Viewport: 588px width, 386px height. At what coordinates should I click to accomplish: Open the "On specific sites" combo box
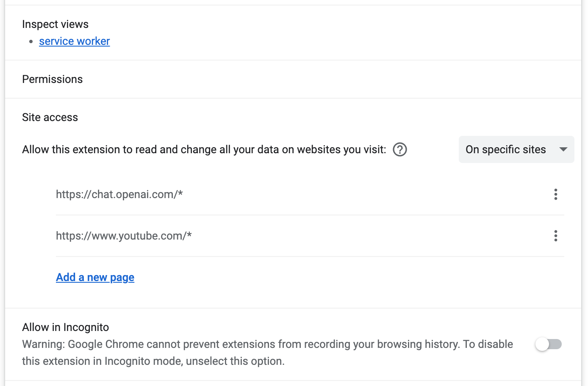[x=506, y=149]
